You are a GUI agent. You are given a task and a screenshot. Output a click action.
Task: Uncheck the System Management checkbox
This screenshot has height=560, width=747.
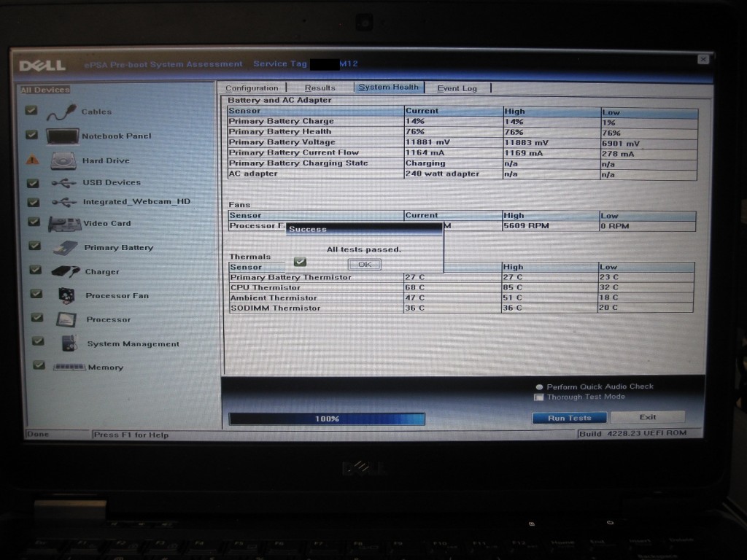[38, 341]
